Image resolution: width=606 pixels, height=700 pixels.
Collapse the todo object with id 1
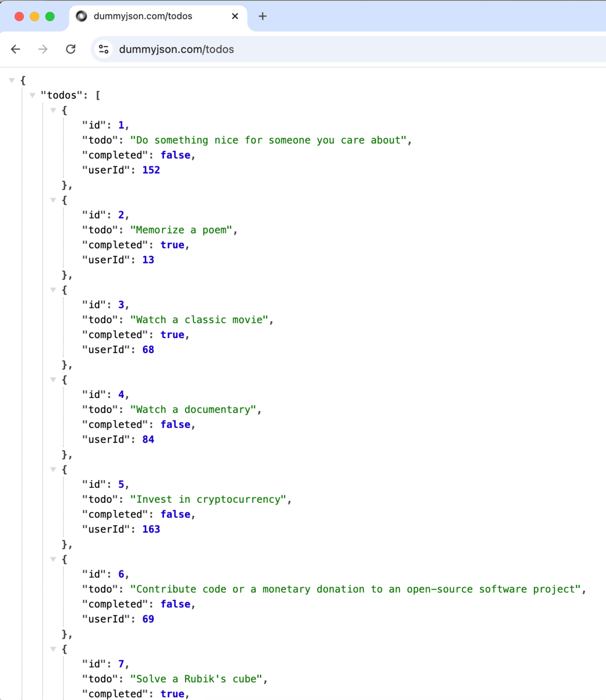point(53,110)
